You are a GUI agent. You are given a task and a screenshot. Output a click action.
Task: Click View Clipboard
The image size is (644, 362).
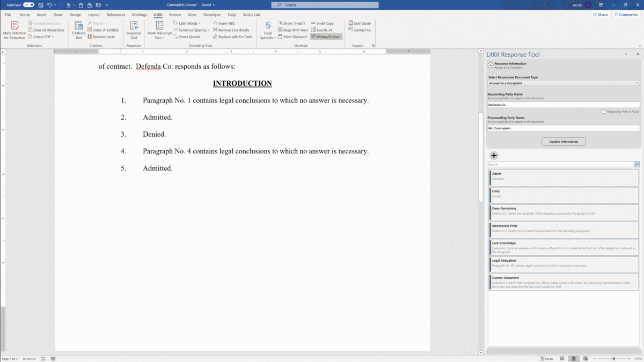point(292,37)
